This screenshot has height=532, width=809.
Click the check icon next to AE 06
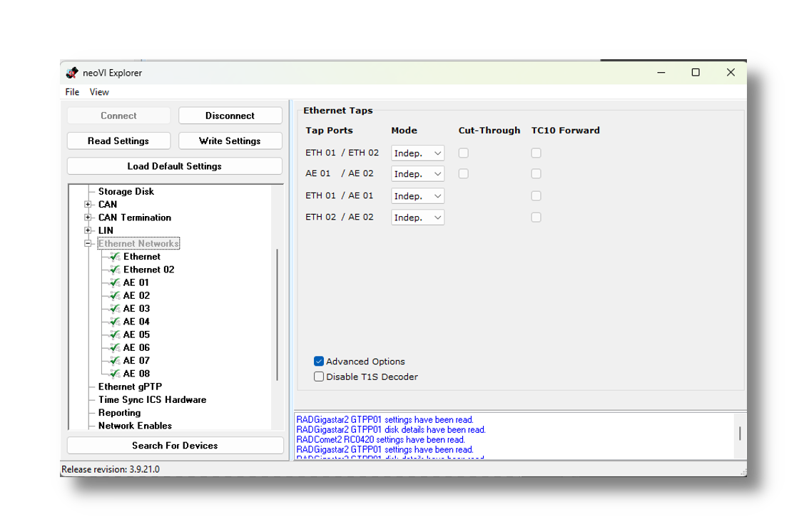click(114, 347)
